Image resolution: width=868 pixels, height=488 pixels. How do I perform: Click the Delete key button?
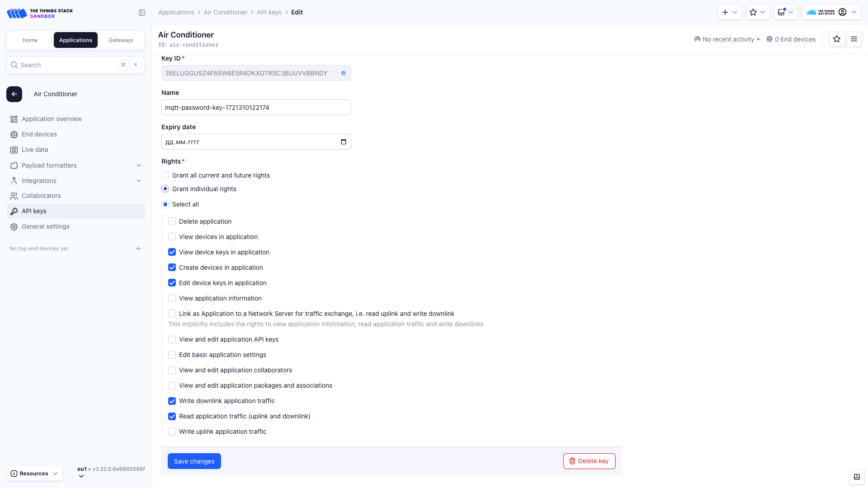589,461
